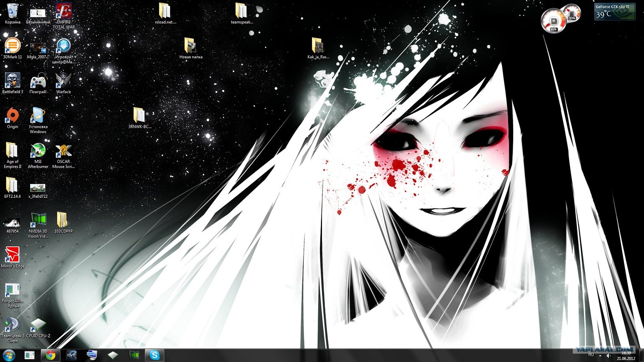Click the CPUID CPU-Z desktop icon
Screen dimensions: 644x362
38,325
